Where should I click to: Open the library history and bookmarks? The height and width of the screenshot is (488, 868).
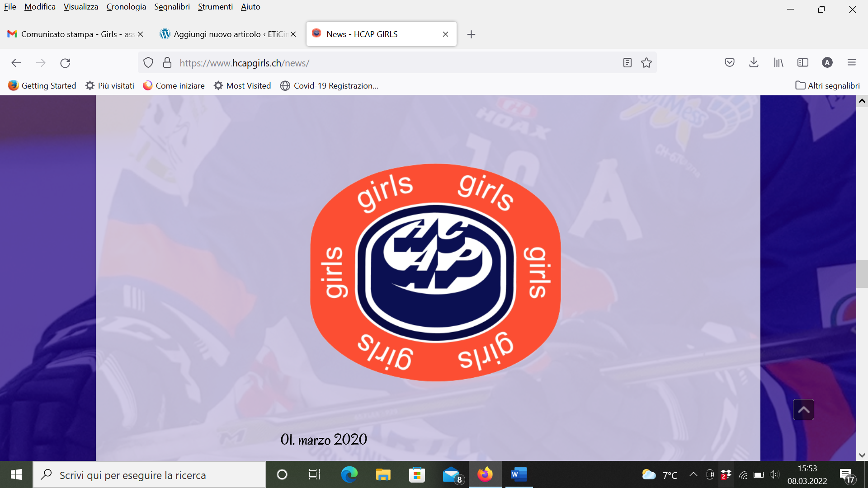[x=778, y=63]
